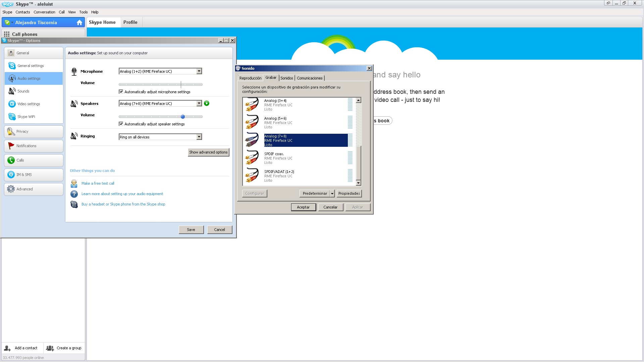This screenshot has width=644, height=362.
Task: Click Cancel in Skype Options
Action: coord(220,230)
